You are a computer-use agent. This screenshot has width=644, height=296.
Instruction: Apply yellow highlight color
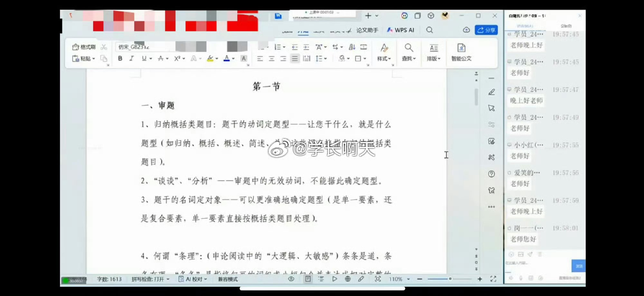click(210, 58)
